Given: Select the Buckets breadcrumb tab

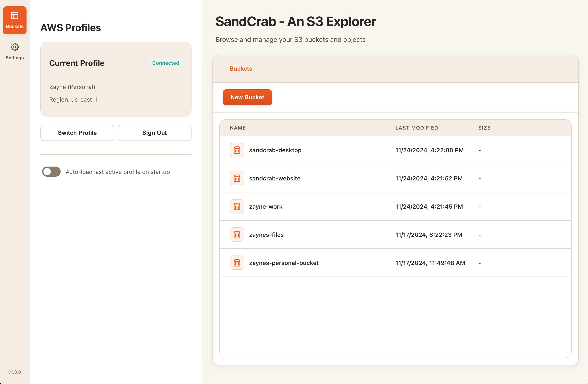Looking at the screenshot, I should pyautogui.click(x=241, y=69).
